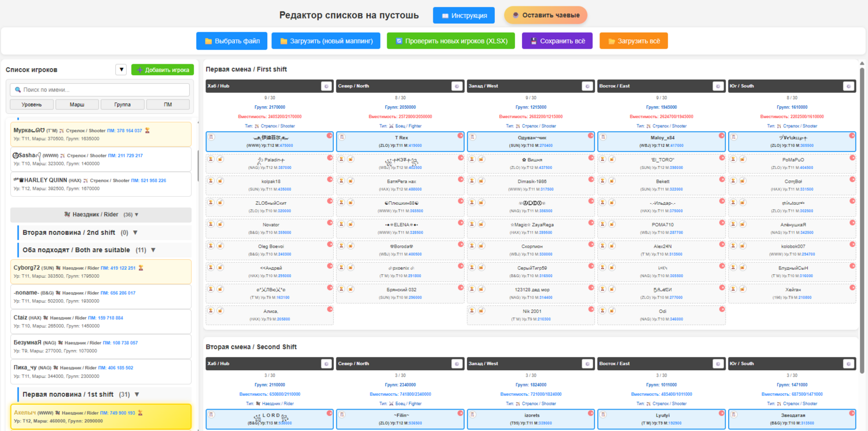Click the hourglass icon on Bekett card

603,180
